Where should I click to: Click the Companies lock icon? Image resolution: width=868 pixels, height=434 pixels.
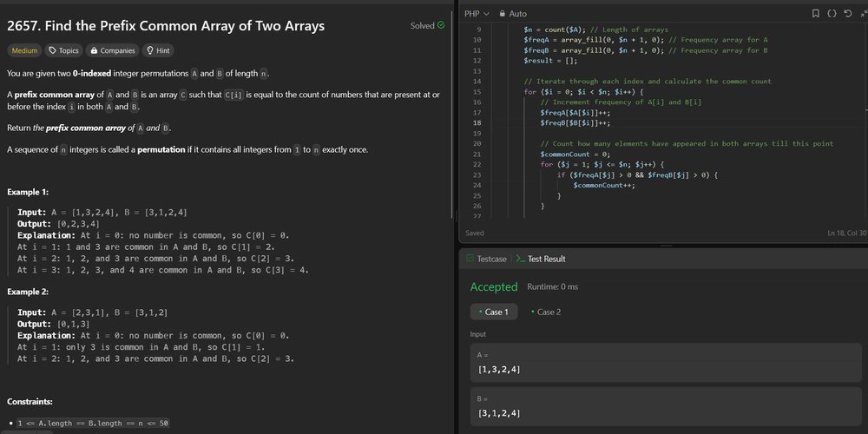94,50
